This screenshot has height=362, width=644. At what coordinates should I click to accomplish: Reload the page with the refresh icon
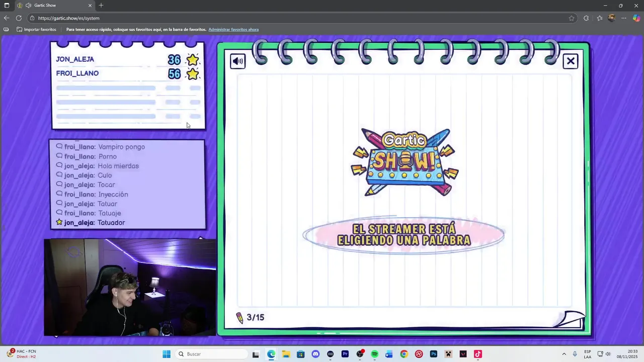coord(19,18)
